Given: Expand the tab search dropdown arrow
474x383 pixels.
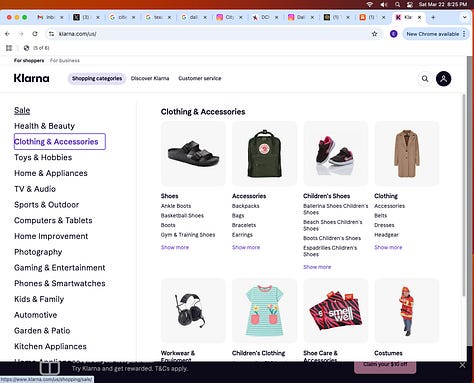Looking at the screenshot, I should tap(464, 17).
